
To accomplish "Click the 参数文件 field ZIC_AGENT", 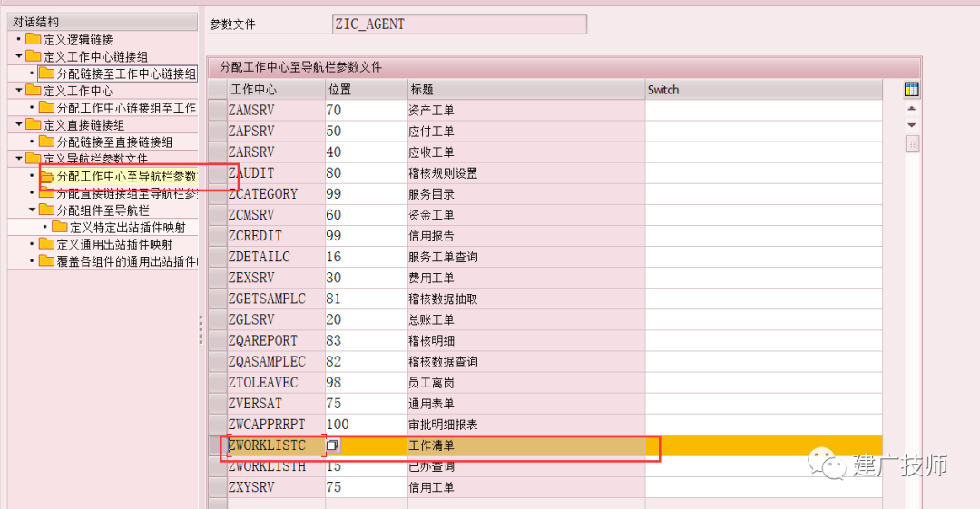I will [459, 24].
